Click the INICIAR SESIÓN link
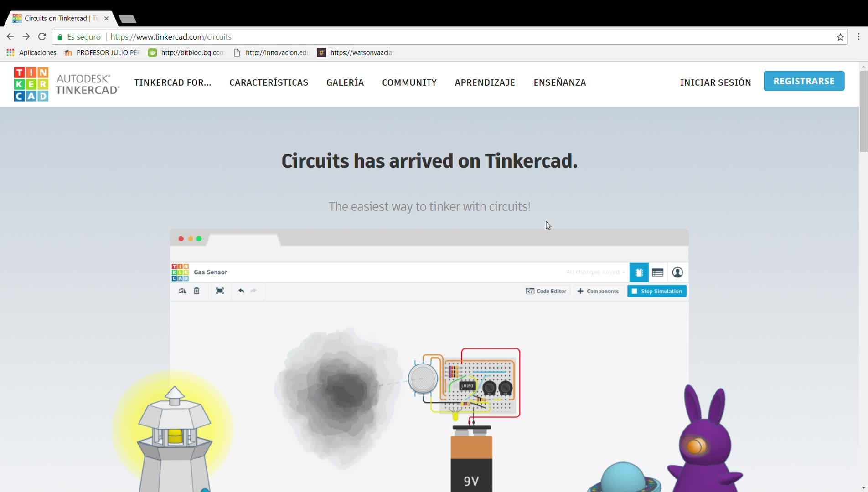This screenshot has height=492, width=868. point(715,82)
